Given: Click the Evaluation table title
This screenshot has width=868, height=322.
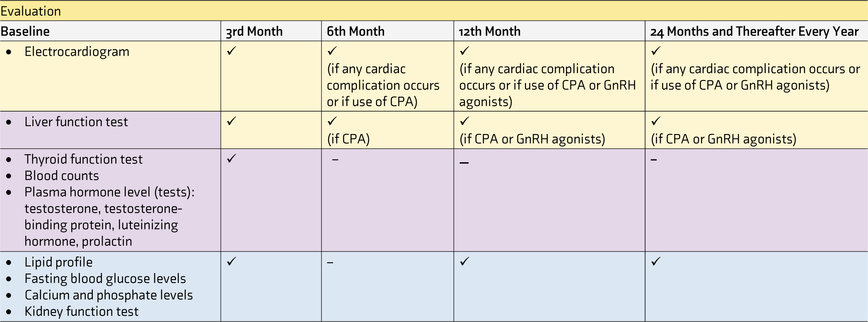Looking at the screenshot, I should (31, 11).
